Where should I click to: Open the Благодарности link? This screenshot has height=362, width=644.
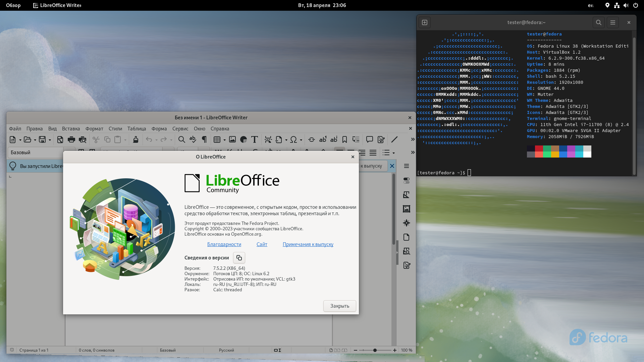(224, 244)
